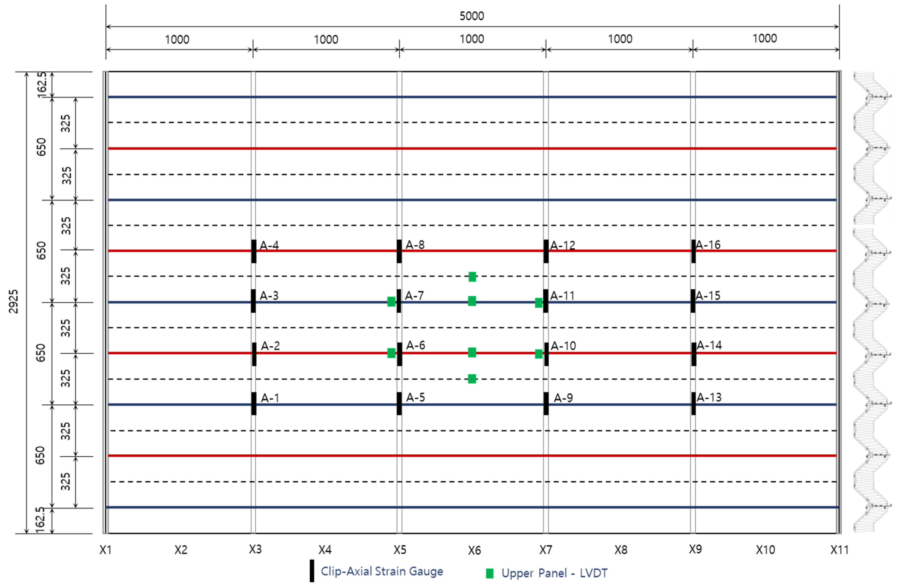Viewport: 901px width, 588px height.
Task: Click the green LVDT square left of A-10
Action: (539, 354)
